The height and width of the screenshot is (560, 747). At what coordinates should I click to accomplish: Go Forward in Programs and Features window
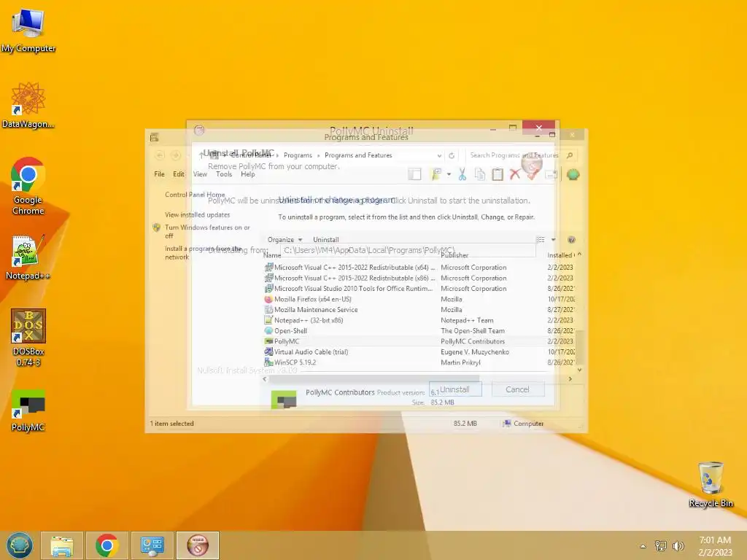176,155
